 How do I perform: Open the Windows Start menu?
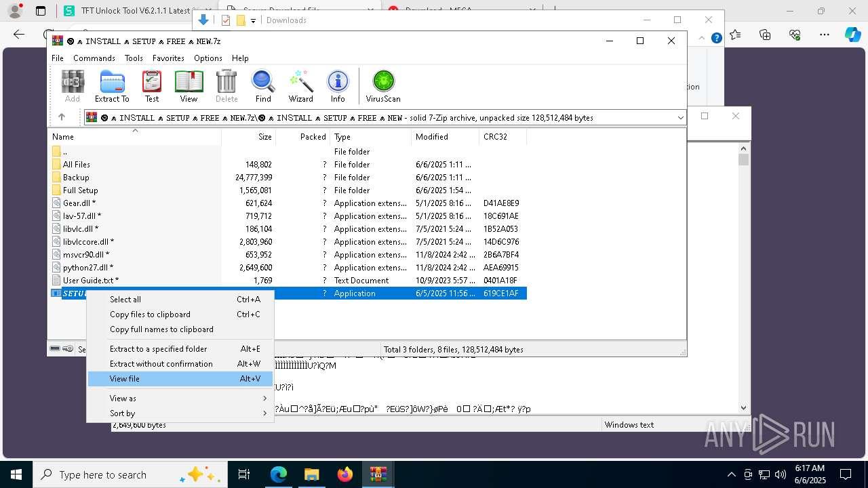pyautogui.click(x=16, y=474)
